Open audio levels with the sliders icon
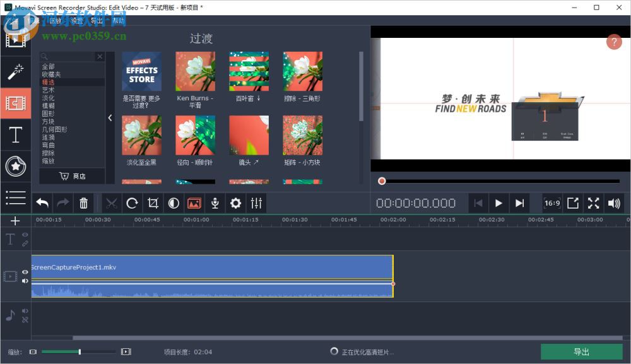Viewport: 631px width, 364px height. point(256,203)
